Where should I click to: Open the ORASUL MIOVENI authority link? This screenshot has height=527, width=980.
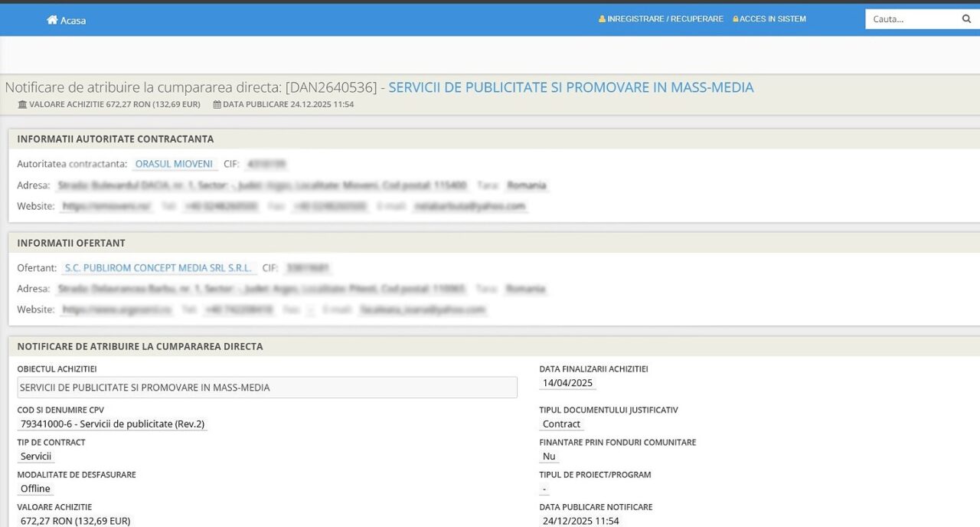174,164
